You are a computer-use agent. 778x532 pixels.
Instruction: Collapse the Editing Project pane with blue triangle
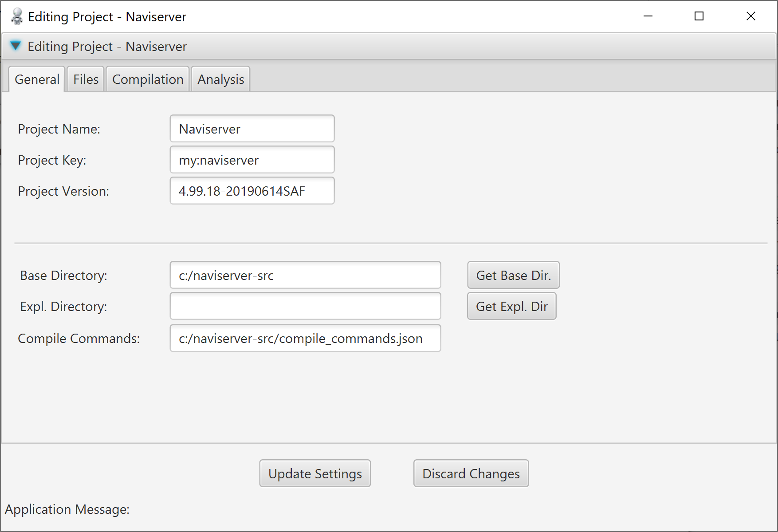click(16, 46)
